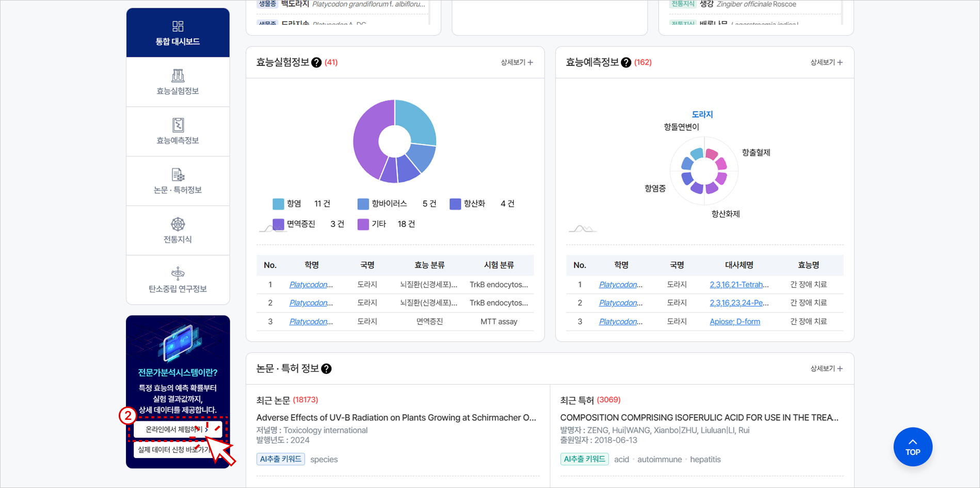This screenshot has width=980, height=488.
Task: Open the 2,3,16,21-Tetrah... metabolite link
Action: [x=739, y=284]
